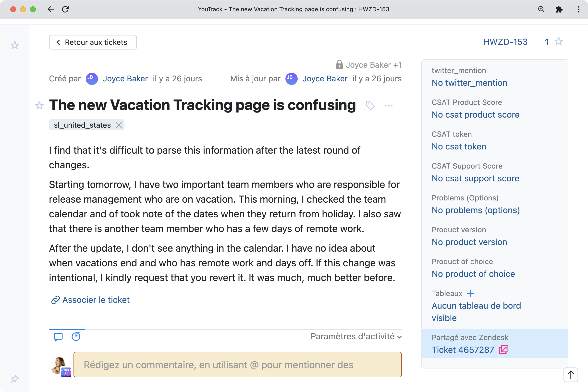Click the Retour aux tickets button
The image size is (588, 392).
93,42
